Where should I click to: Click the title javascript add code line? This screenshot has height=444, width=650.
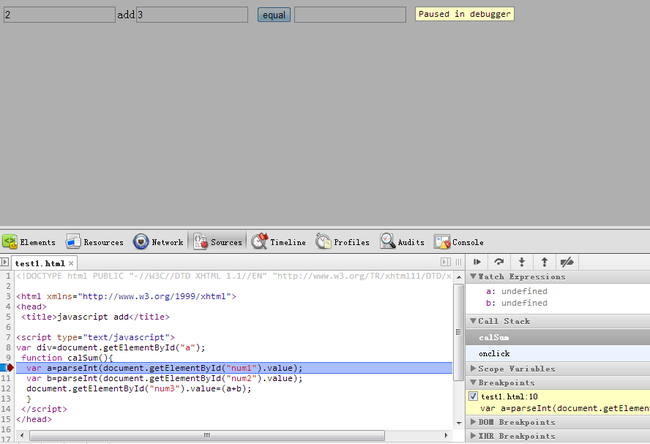click(x=95, y=317)
